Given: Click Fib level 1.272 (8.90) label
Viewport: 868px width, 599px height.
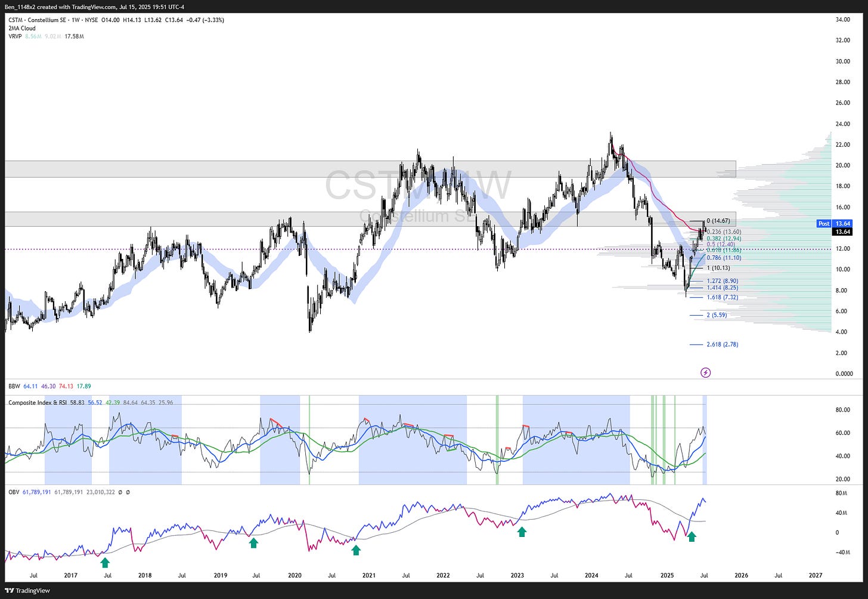Looking at the screenshot, I should (x=722, y=281).
